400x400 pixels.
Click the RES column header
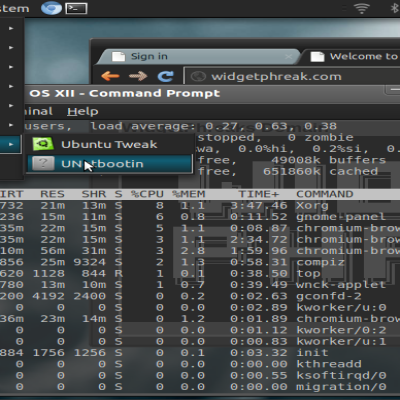[x=52, y=194]
